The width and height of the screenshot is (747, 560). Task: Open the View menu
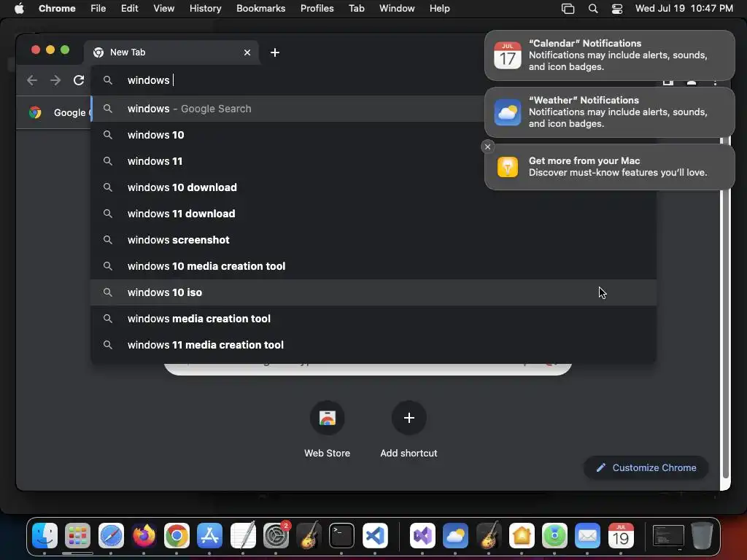pos(164,9)
